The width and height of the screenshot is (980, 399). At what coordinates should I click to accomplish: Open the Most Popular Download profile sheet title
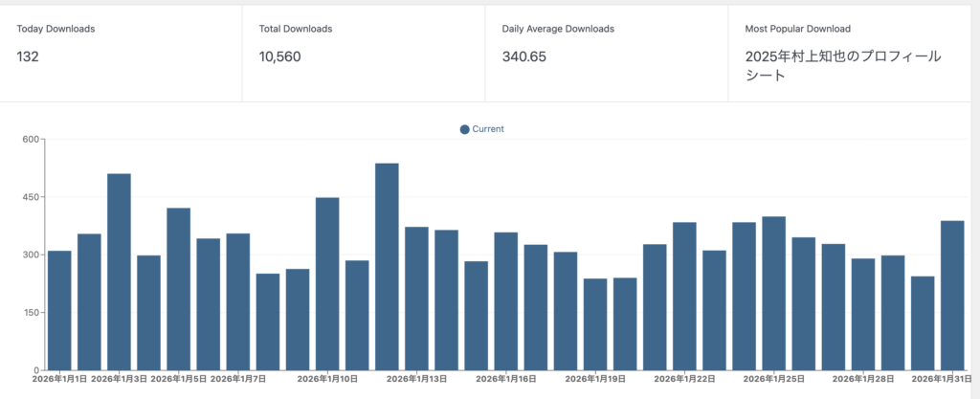click(841, 66)
